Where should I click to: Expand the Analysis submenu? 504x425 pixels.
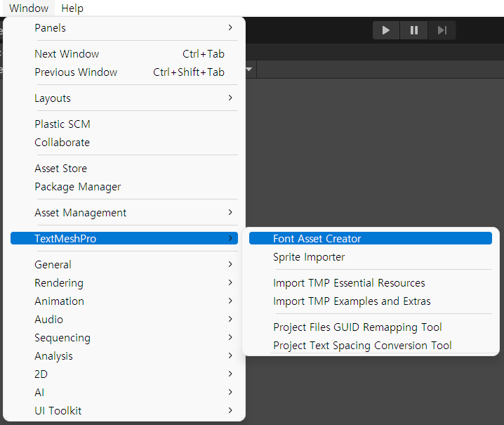[x=124, y=356]
